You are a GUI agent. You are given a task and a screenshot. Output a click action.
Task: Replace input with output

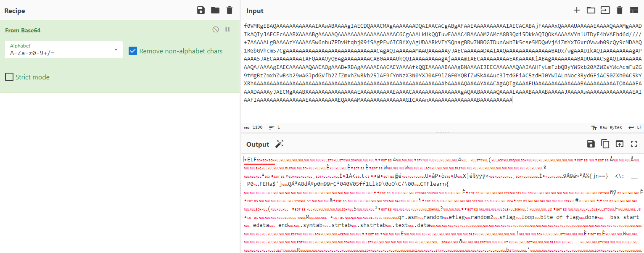click(x=620, y=144)
